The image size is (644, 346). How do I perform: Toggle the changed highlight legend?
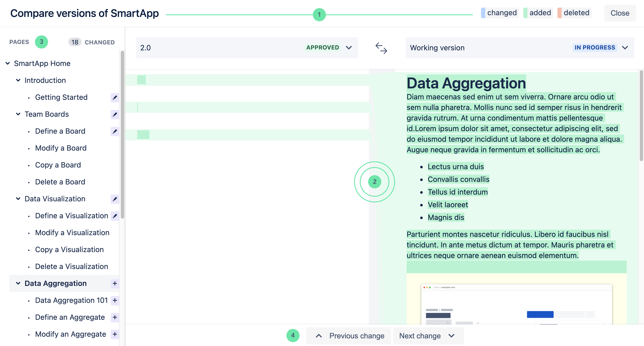(500, 12)
